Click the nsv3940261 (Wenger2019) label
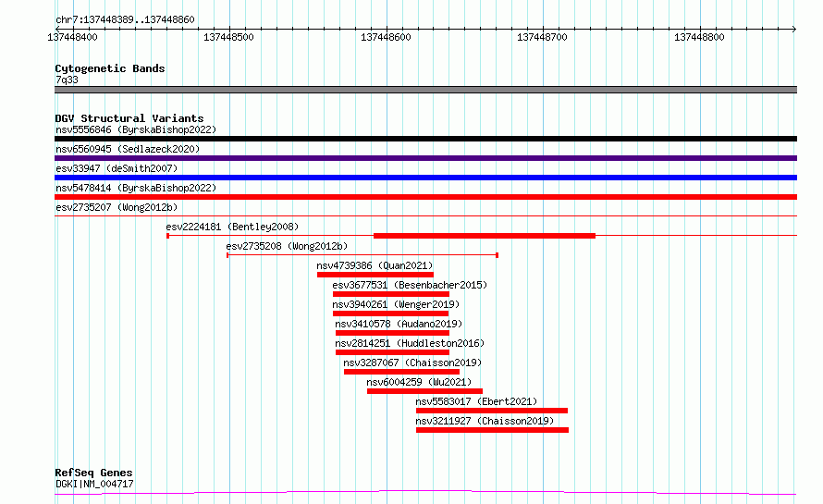823x504 pixels. [x=396, y=304]
